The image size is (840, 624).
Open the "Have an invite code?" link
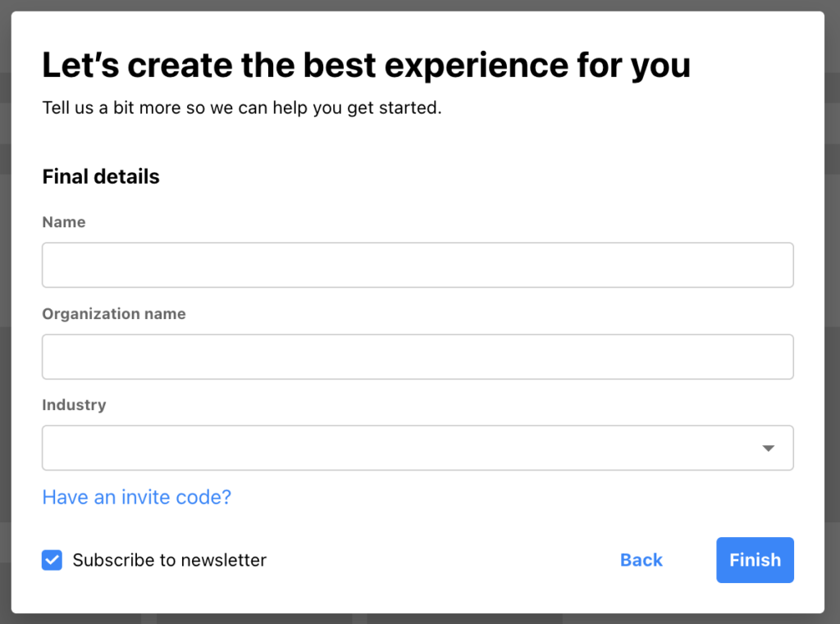click(x=136, y=497)
